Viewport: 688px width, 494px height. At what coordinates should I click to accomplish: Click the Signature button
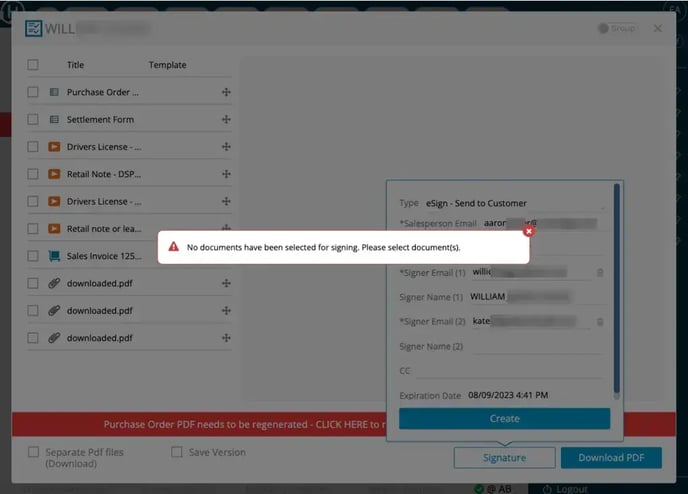(504, 458)
